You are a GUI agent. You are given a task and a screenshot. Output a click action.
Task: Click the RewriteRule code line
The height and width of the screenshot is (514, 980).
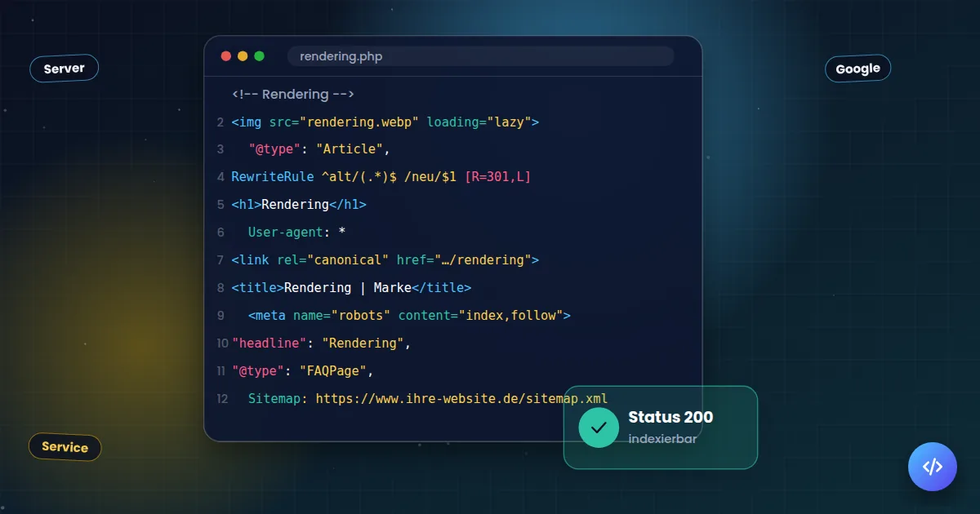point(381,177)
